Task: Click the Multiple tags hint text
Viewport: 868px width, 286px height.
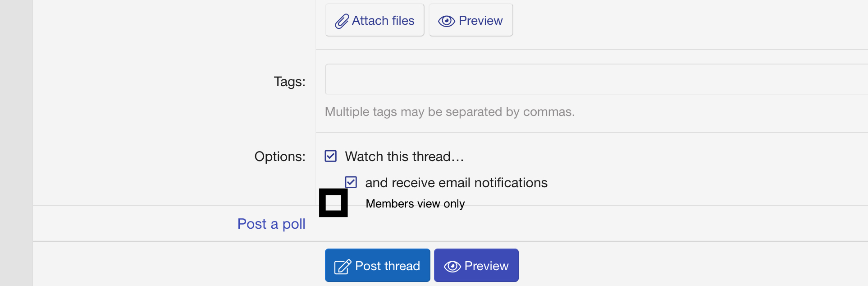Action: (x=450, y=112)
